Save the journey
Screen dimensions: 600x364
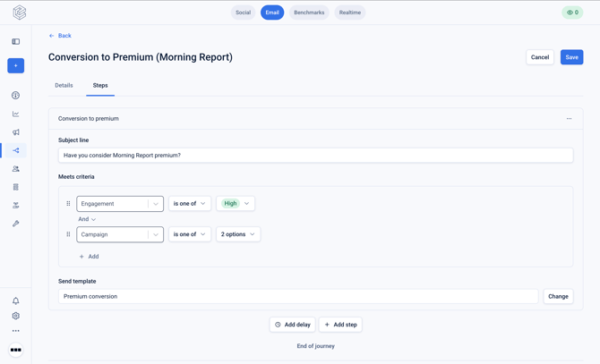point(571,57)
